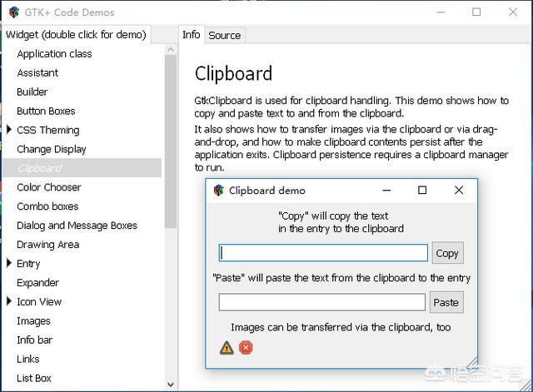Select Change Display demo entry
Image resolution: width=533 pixels, height=392 pixels.
(52, 149)
